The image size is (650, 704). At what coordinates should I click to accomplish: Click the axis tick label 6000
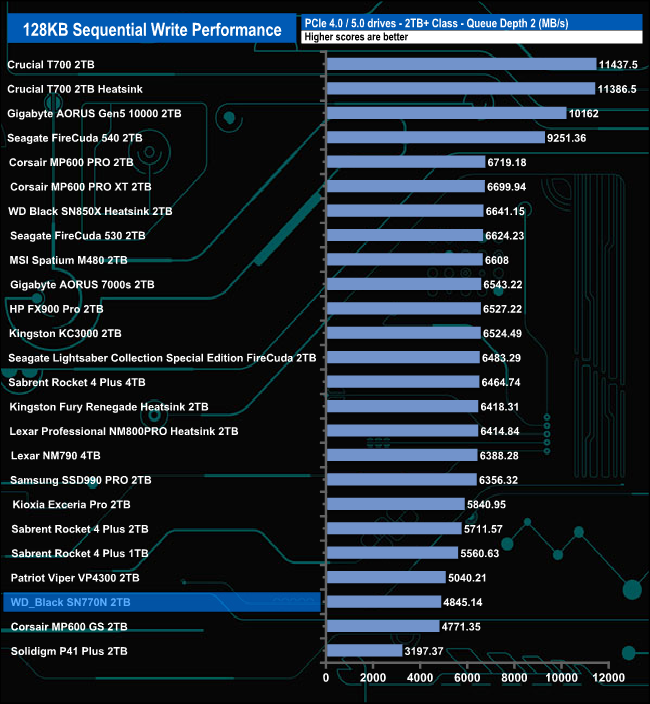click(467, 678)
